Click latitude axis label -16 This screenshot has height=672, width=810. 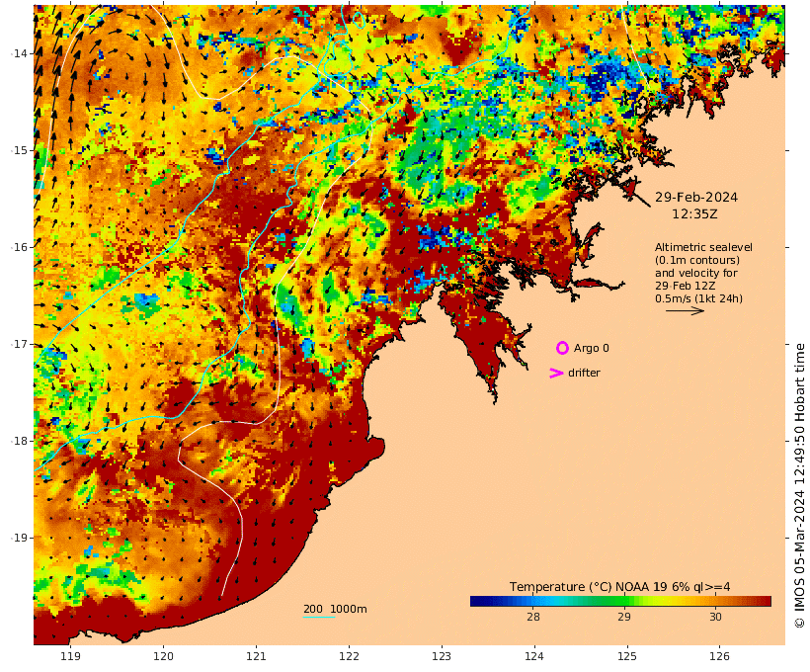coord(20,247)
